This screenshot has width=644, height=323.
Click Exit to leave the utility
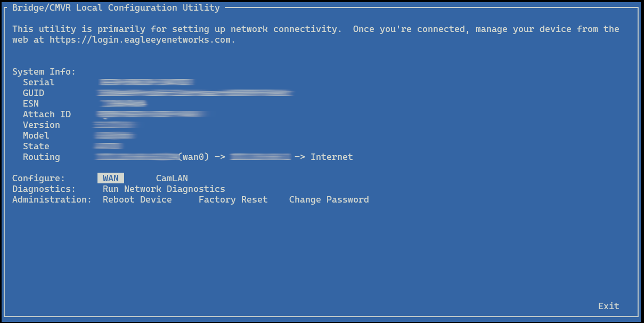(x=609, y=306)
